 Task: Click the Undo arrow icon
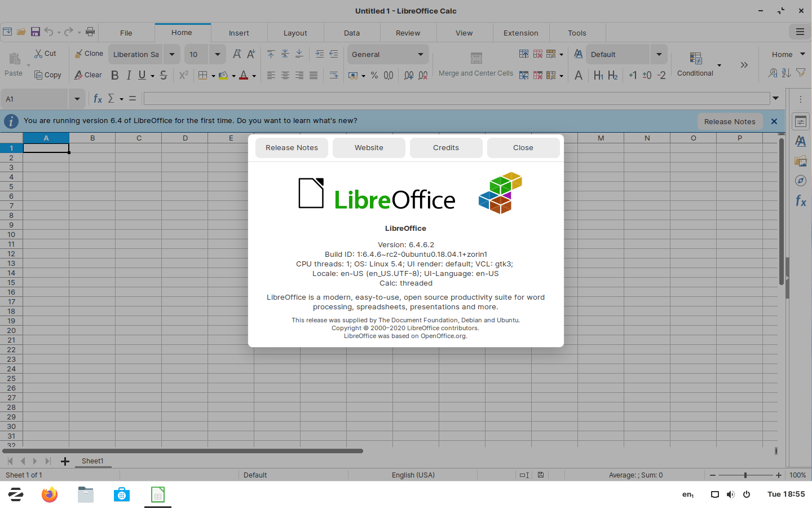48,32
